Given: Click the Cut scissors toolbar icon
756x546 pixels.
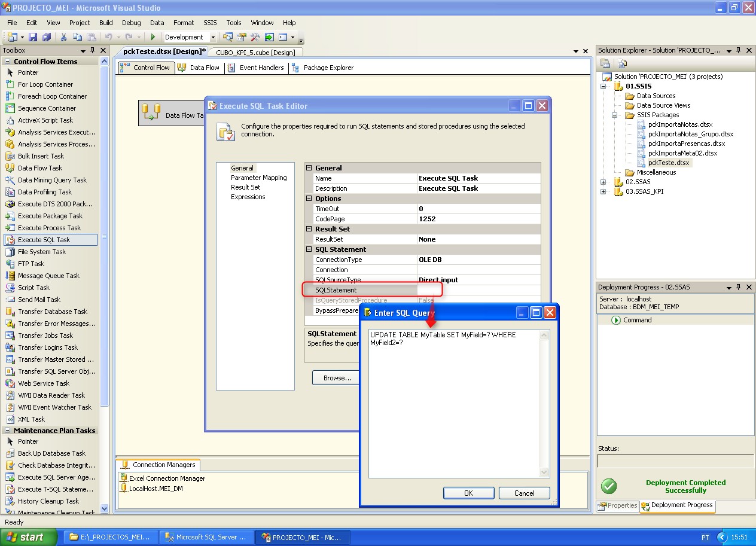Looking at the screenshot, I should [x=63, y=37].
